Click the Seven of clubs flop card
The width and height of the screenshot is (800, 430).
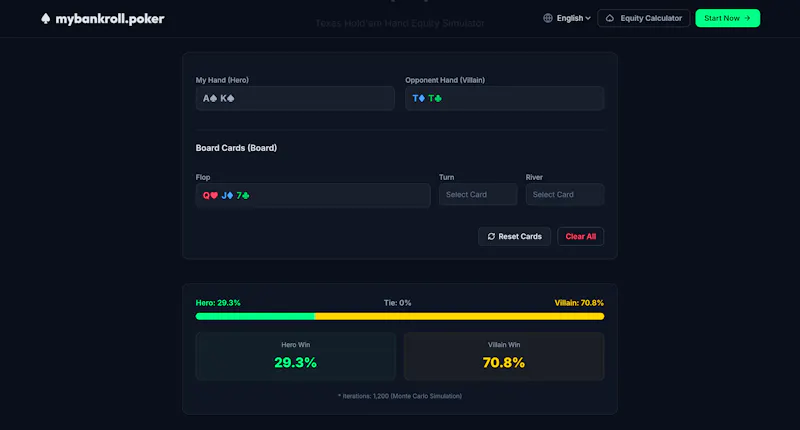[243, 195]
